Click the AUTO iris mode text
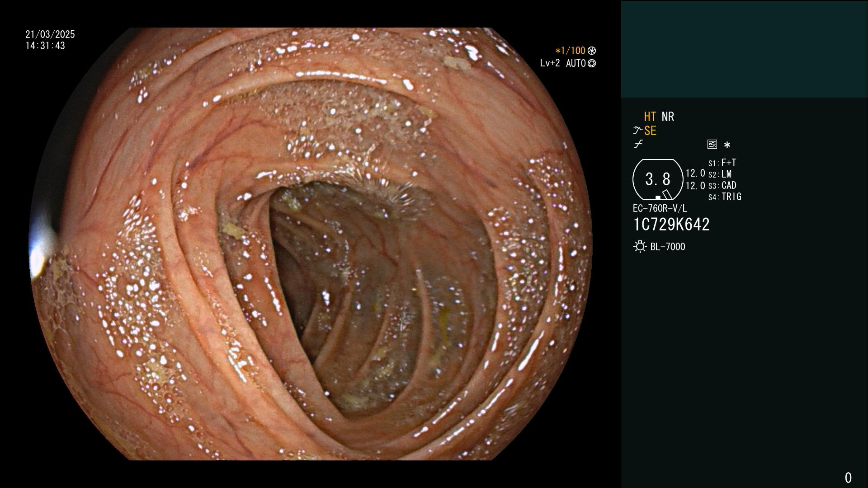868x488 pixels. pyautogui.click(x=576, y=63)
